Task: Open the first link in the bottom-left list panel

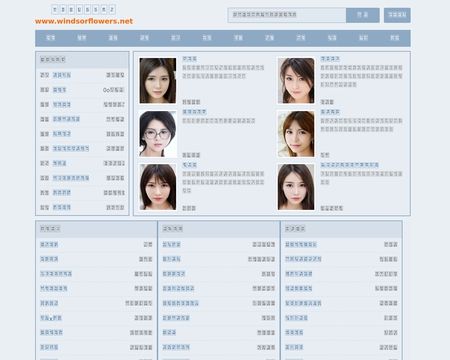Action: pyautogui.click(x=49, y=244)
